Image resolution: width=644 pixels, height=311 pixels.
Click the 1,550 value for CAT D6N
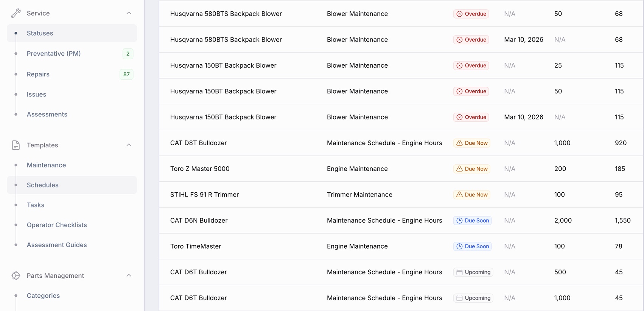623,221
